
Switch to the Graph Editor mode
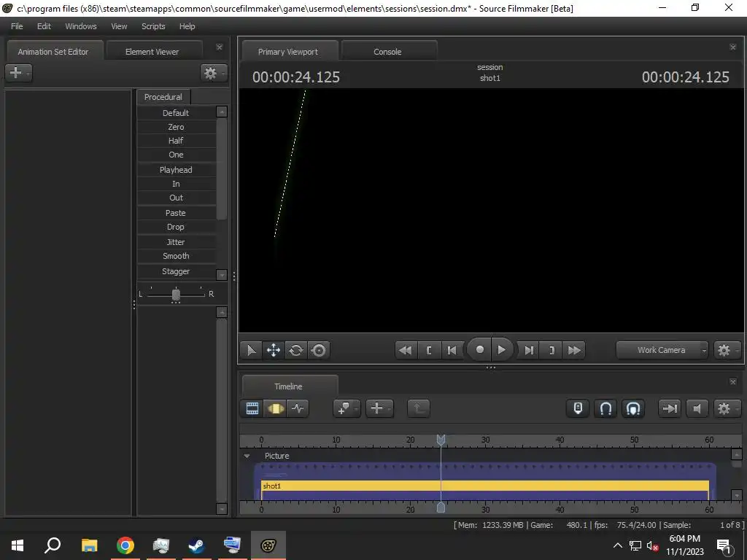point(298,408)
